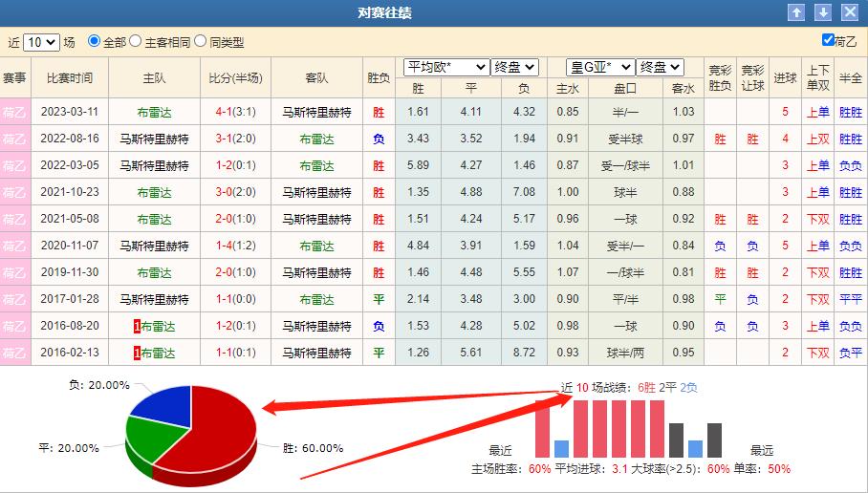Click the 单率 50% statistic
868x493 pixels.
tap(762, 469)
